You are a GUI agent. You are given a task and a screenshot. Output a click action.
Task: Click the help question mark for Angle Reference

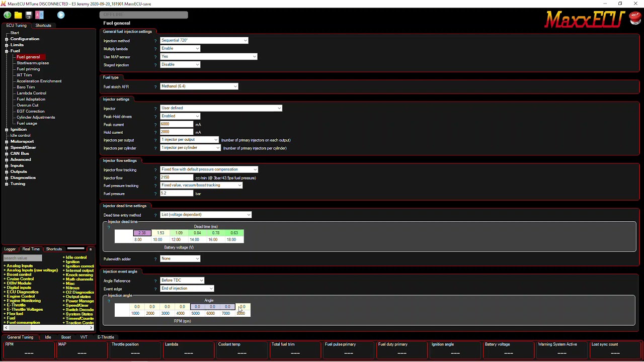click(x=155, y=281)
